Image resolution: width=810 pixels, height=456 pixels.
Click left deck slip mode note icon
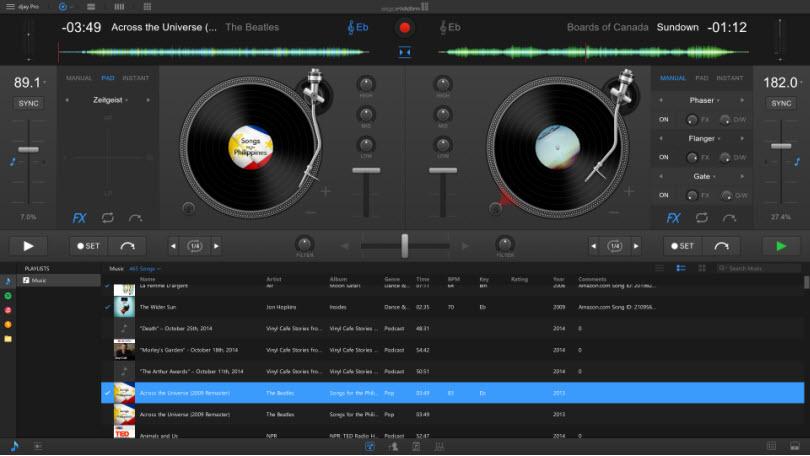[x=12, y=162]
